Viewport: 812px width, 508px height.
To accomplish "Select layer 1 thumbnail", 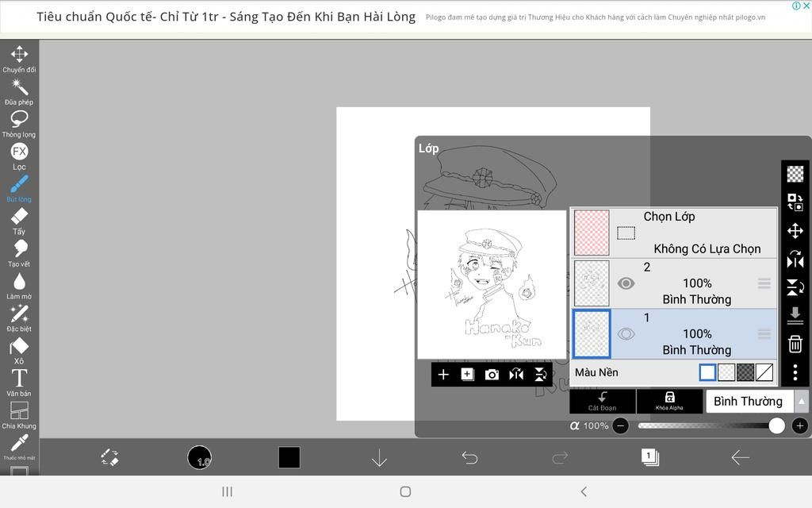I will coord(592,334).
